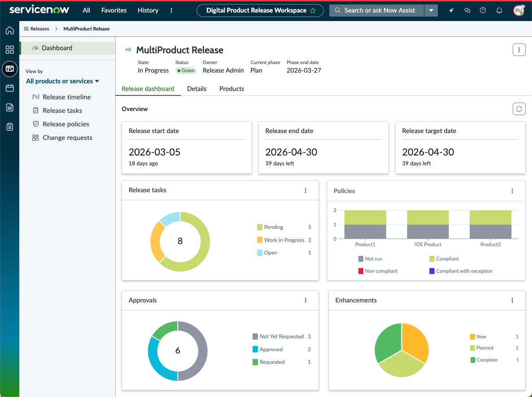
Task: Open MultiProduct Release record actions menu
Action: (x=519, y=50)
